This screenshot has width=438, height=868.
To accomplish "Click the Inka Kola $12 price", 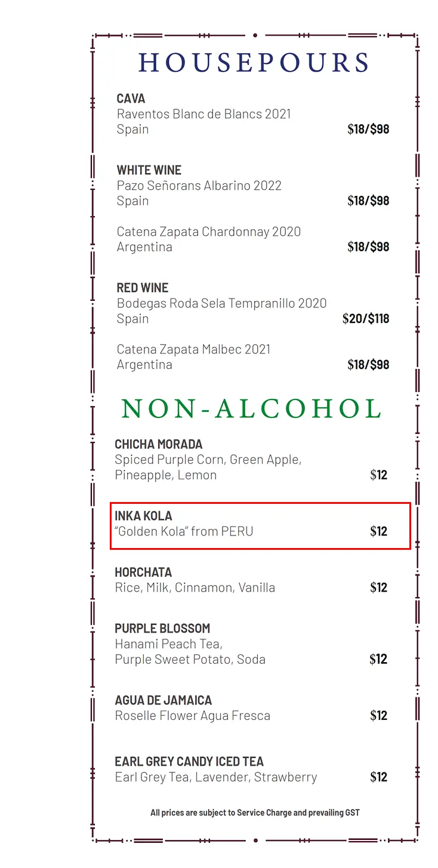I will coord(379,531).
